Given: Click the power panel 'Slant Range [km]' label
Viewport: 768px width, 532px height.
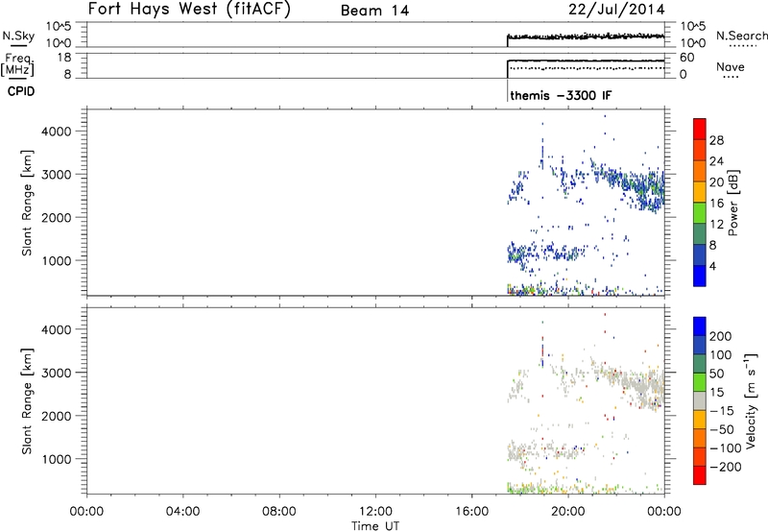Looking at the screenshot, I should (27, 203).
